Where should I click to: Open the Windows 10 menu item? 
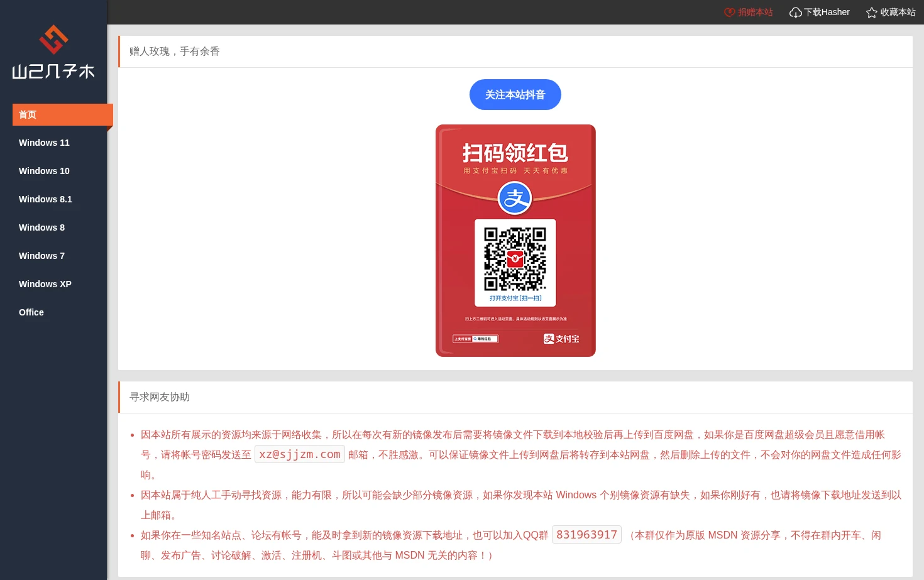(44, 171)
